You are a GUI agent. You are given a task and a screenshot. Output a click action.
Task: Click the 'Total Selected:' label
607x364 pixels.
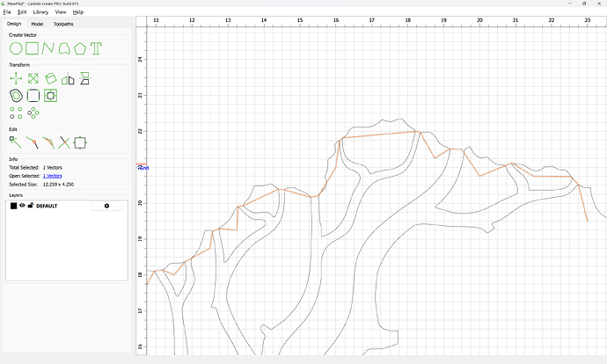coord(24,168)
